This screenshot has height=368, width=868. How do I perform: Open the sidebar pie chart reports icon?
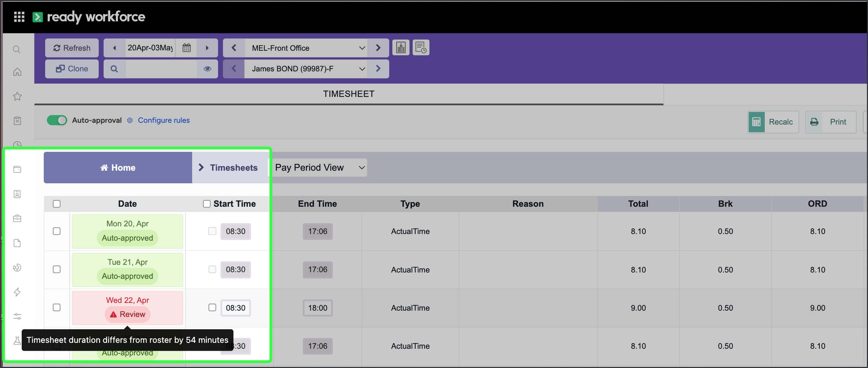click(x=17, y=268)
